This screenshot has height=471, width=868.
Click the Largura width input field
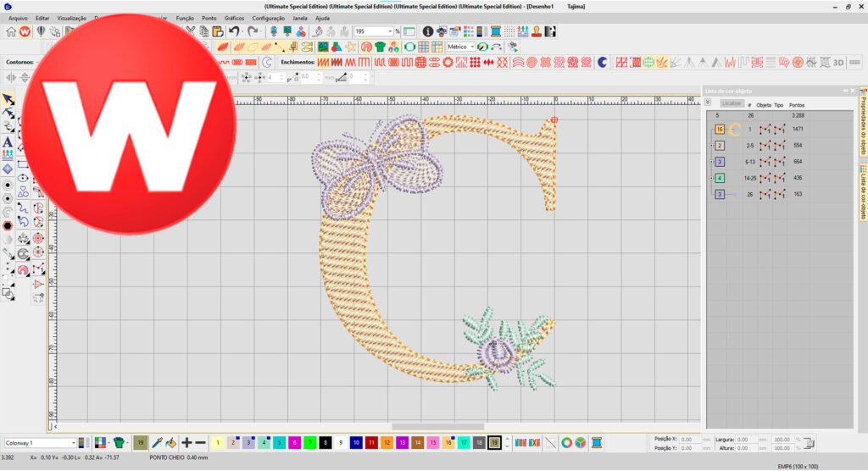(x=746, y=440)
